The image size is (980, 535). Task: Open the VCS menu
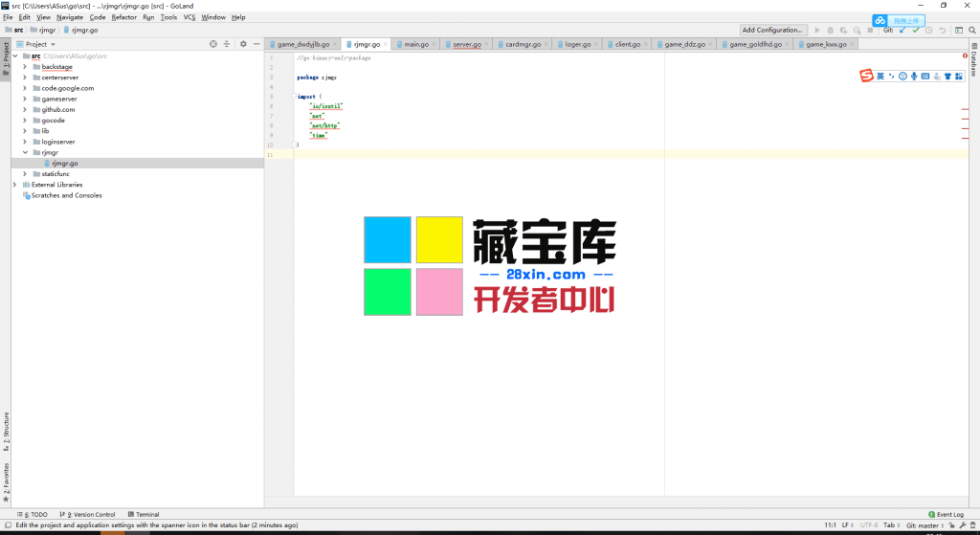click(189, 17)
